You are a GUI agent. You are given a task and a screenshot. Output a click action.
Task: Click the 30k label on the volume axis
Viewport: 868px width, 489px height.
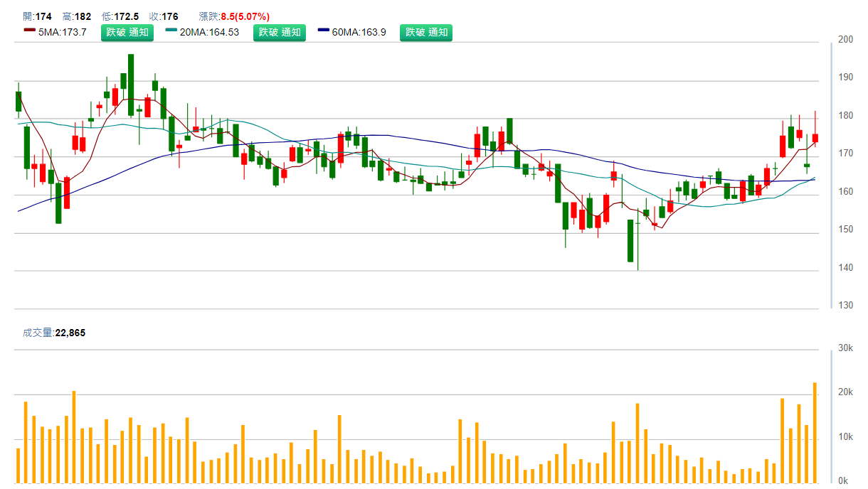(846, 348)
